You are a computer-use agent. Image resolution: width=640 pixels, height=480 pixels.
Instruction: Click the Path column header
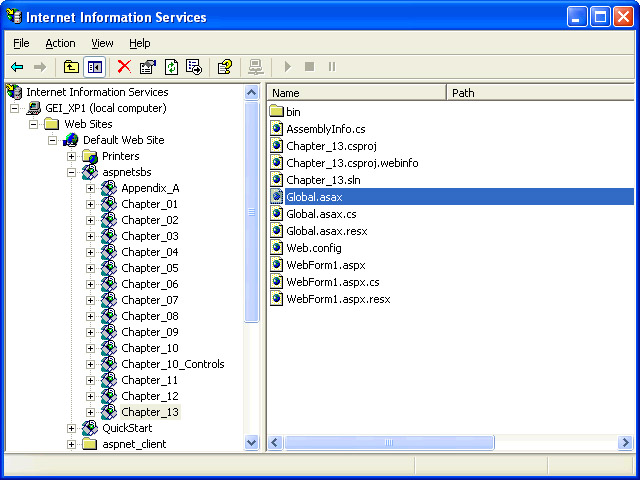[x=540, y=93]
